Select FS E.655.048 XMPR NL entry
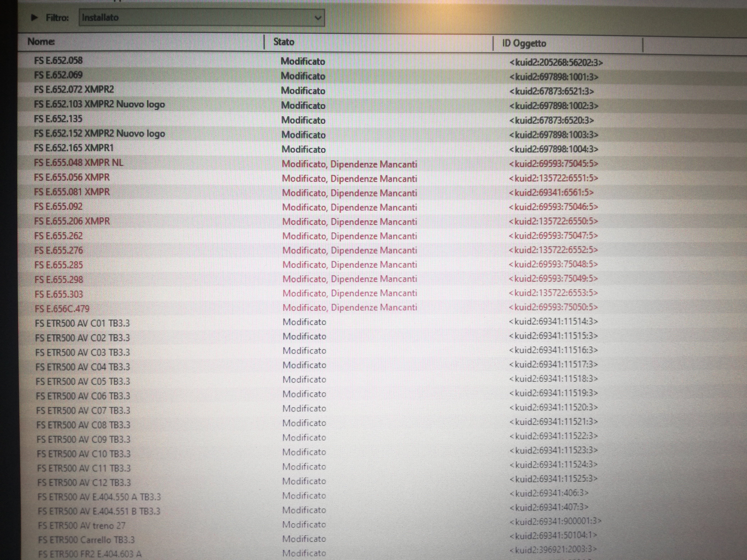The image size is (747, 560). click(x=78, y=163)
